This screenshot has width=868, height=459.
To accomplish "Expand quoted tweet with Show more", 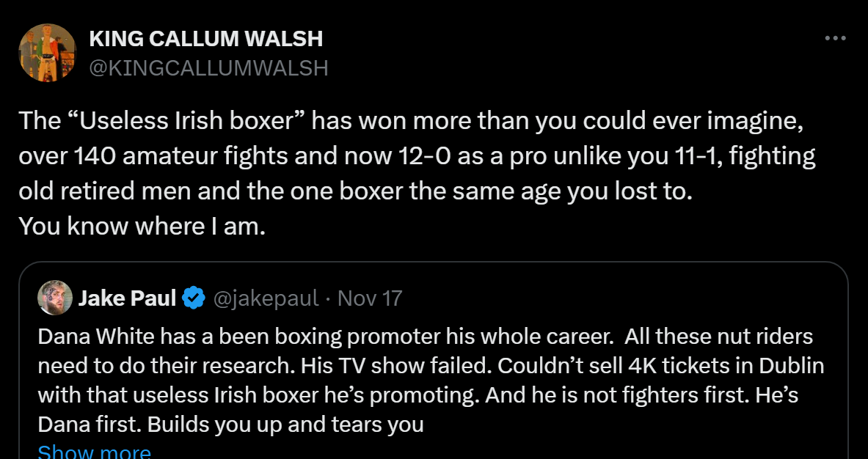I will tap(94, 452).
